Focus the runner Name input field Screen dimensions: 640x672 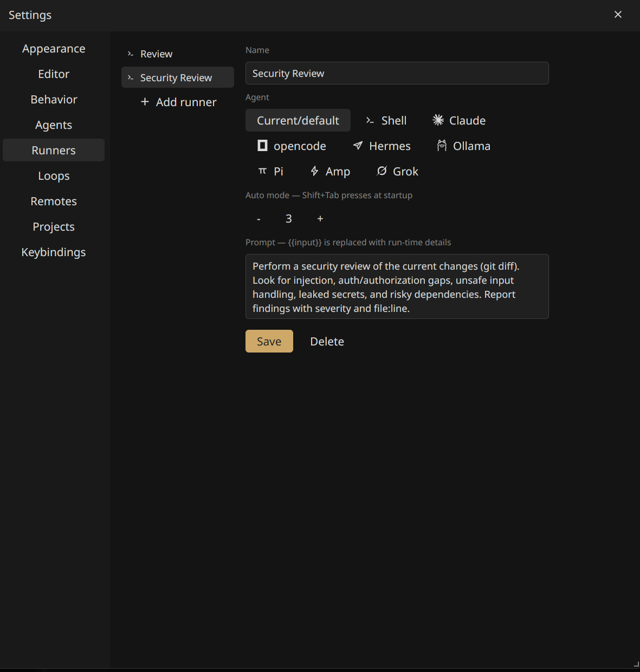click(397, 73)
